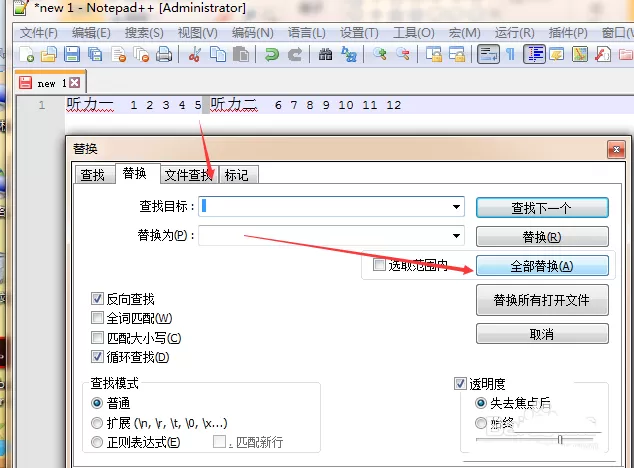
Task: Select 扩展 (\n, \r, \t) search mode
Action: (x=97, y=423)
